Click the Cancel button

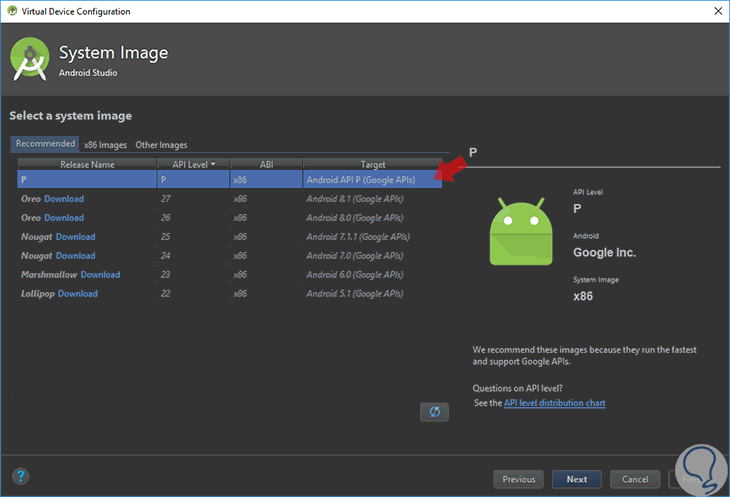tap(635, 479)
